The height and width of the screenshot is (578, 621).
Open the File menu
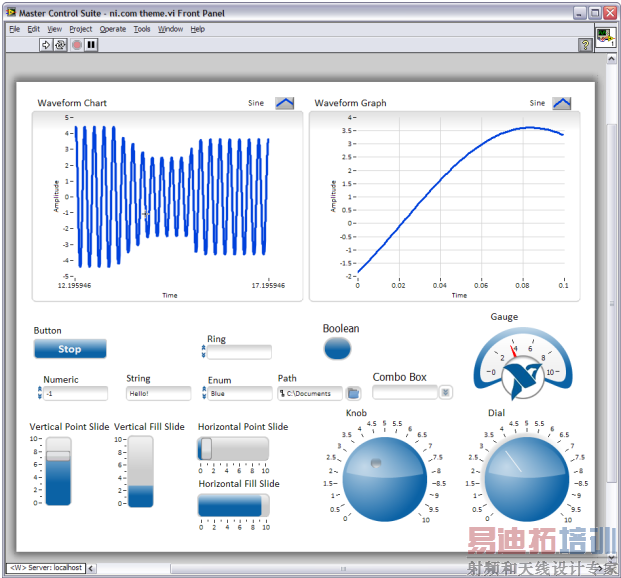click(x=15, y=29)
